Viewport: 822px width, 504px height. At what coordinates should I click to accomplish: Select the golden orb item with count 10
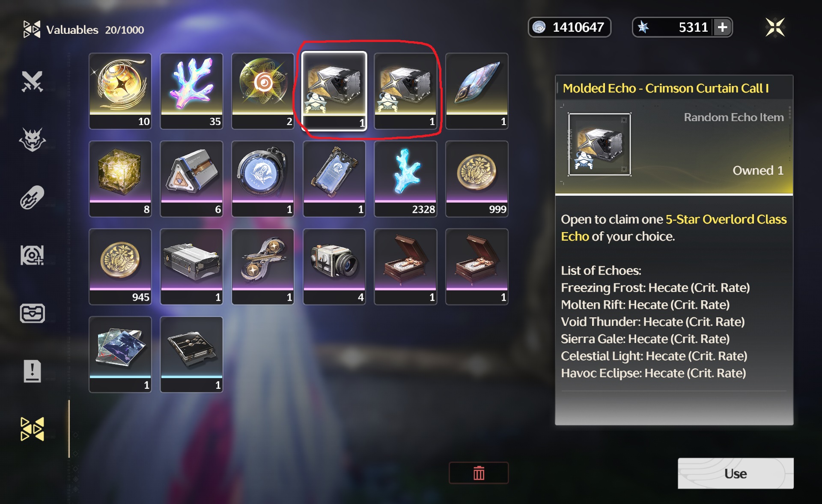coord(120,91)
